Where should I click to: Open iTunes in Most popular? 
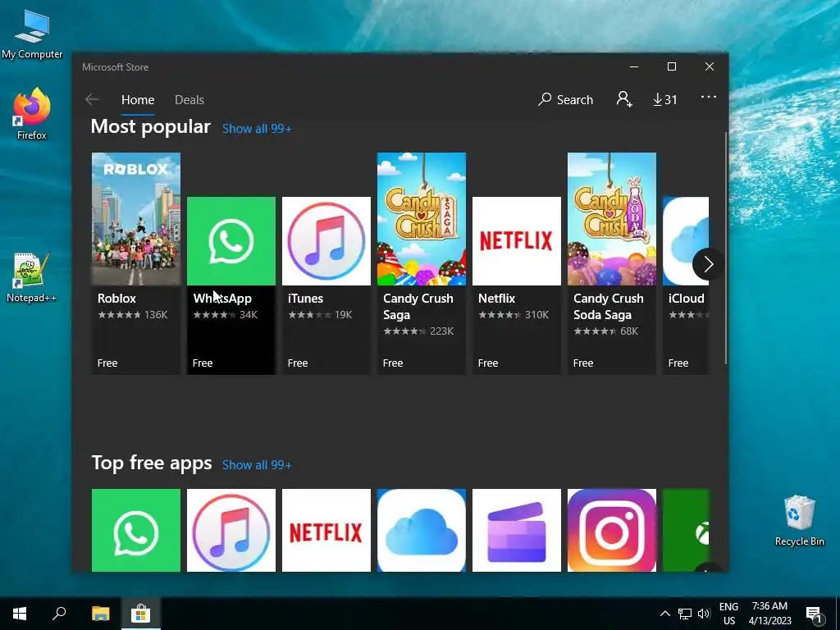326,285
